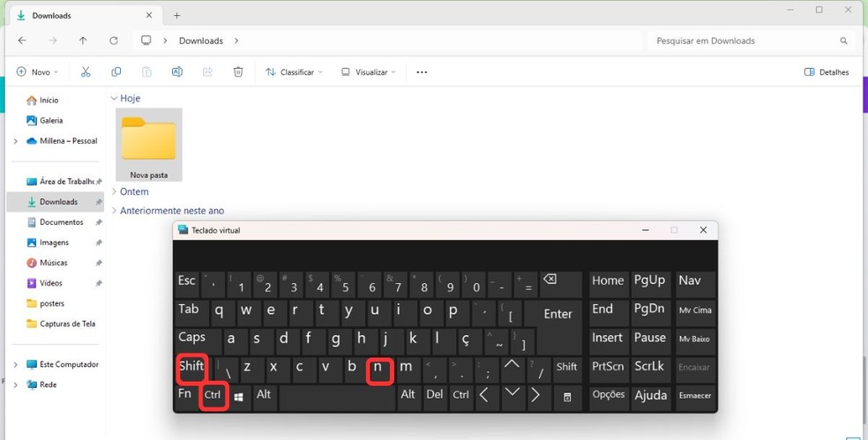Screen dimensions: 868x440
Task: Toggle right Ctrl key on virtual keyboard
Action: (x=460, y=398)
